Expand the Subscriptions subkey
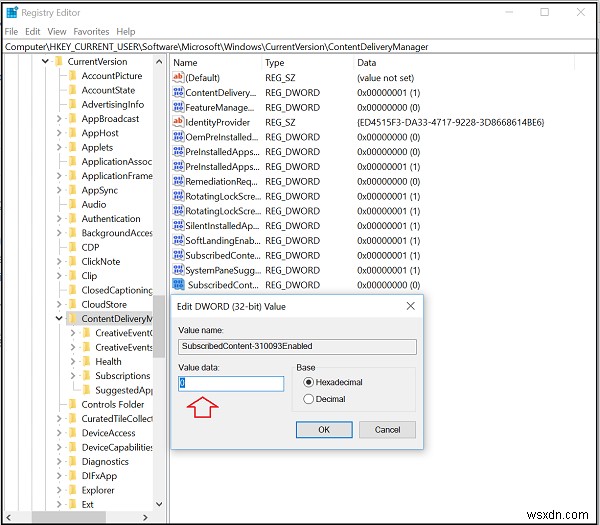 coord(73,376)
